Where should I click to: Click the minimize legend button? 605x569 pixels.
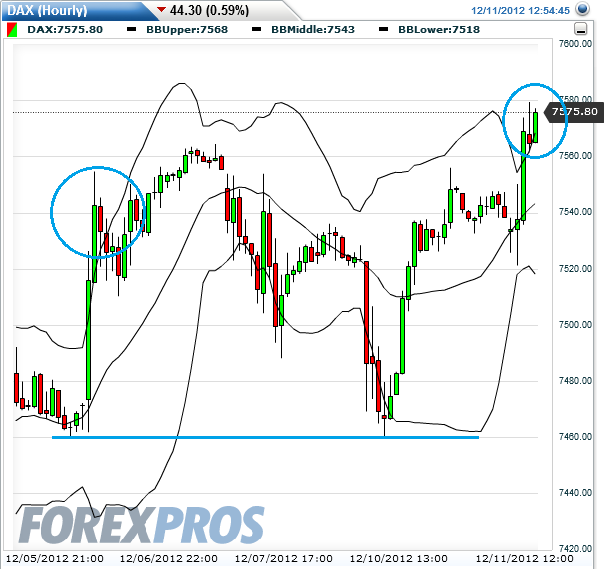581,29
